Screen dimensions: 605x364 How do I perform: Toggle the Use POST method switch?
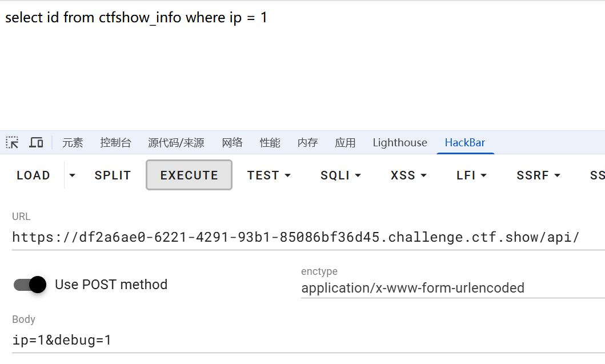click(x=30, y=285)
